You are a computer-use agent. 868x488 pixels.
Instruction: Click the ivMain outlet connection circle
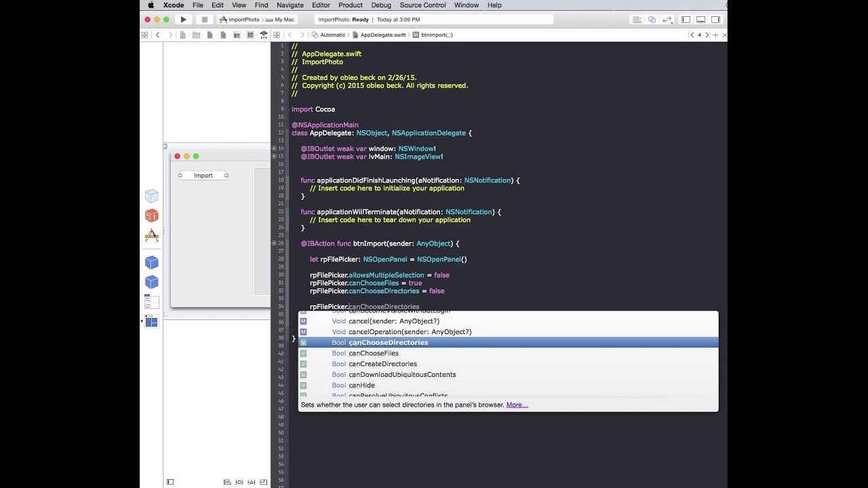tap(275, 157)
